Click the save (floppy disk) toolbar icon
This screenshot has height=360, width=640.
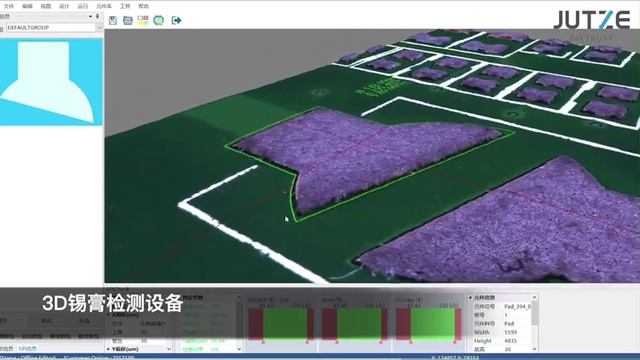click(113, 20)
